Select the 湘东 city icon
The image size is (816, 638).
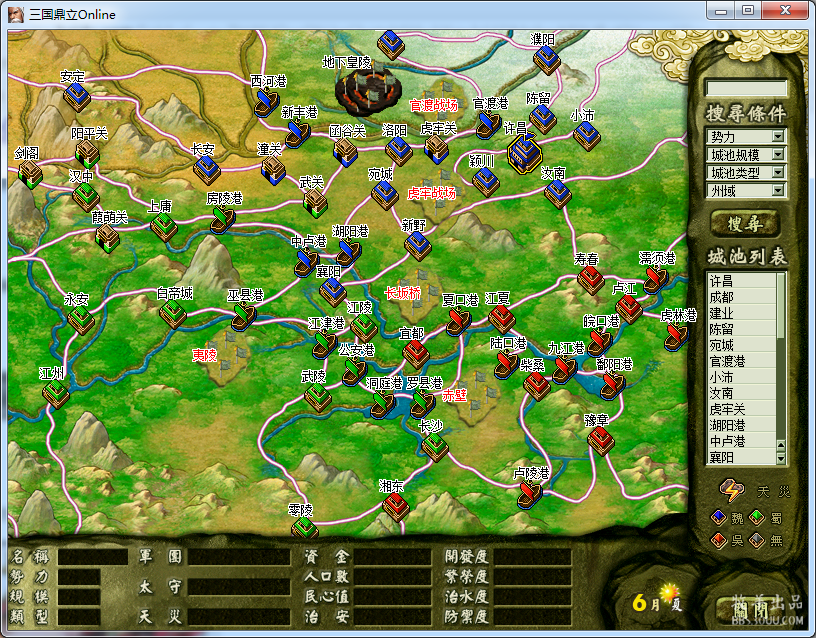396,506
